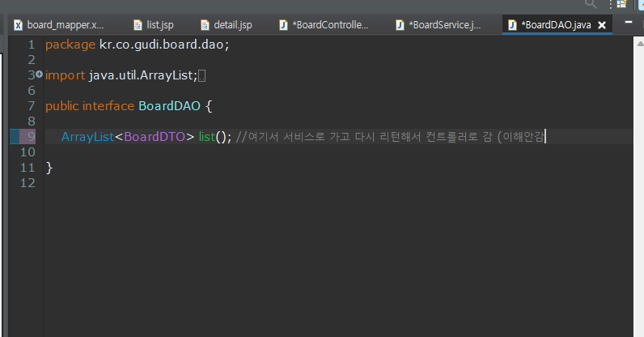This screenshot has width=644, height=337.
Task: Click the collapsed imports placeholder box
Action: 201,75
